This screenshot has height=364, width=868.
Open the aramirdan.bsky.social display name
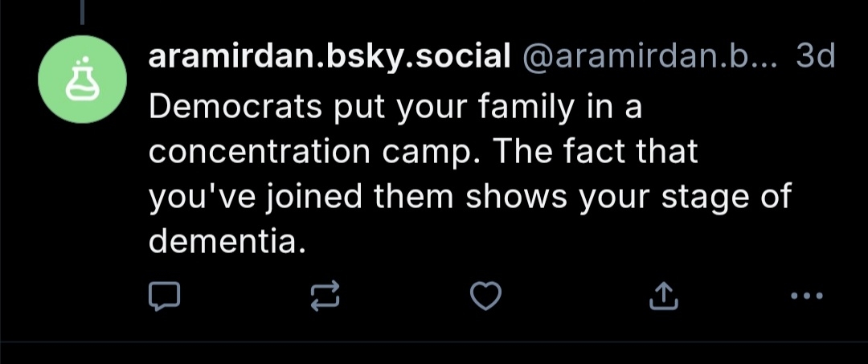pyautogui.click(x=330, y=56)
